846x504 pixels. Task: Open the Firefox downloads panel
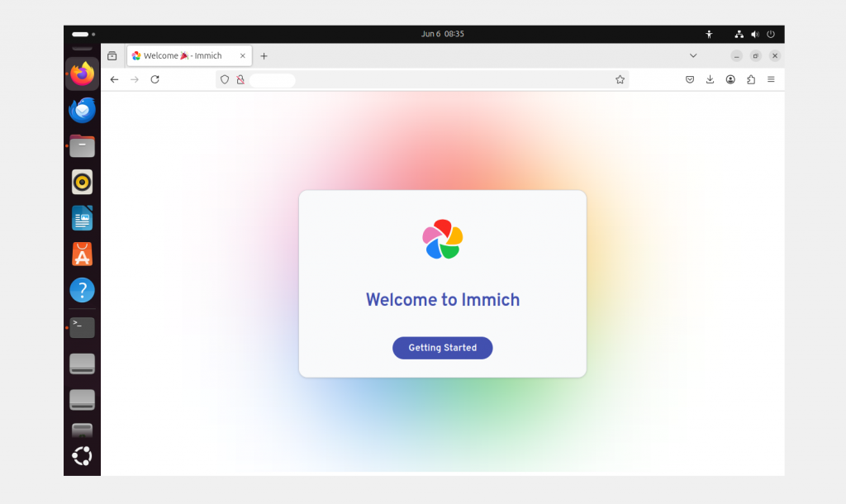[710, 80]
